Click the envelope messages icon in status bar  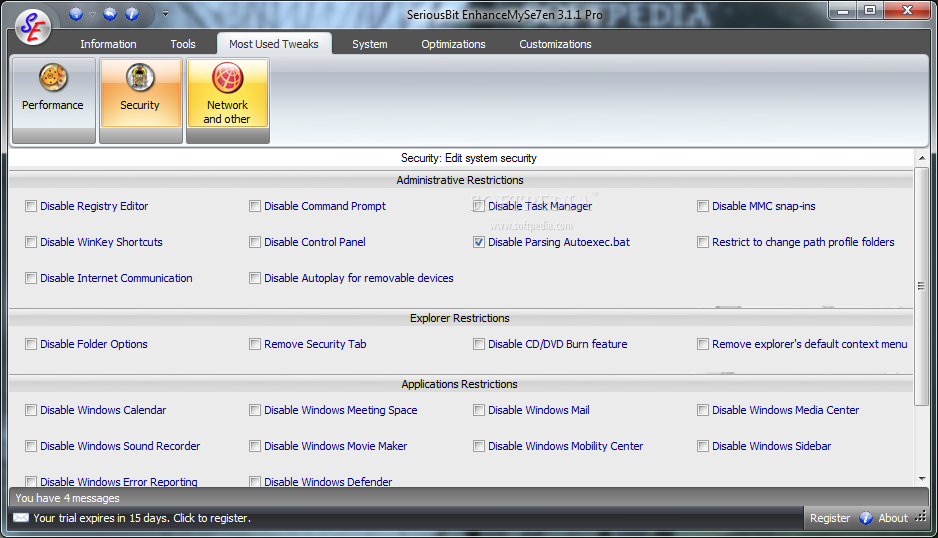click(x=21, y=518)
